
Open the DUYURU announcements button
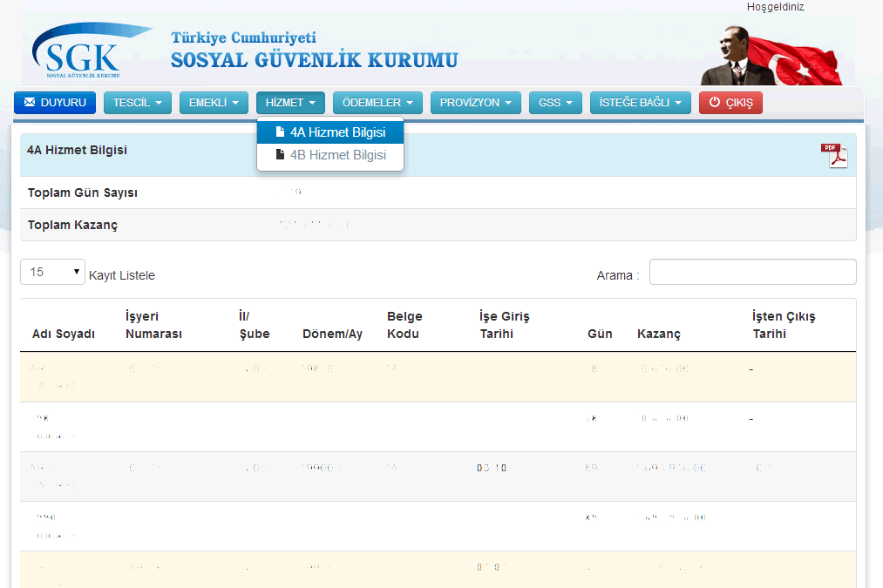55,103
